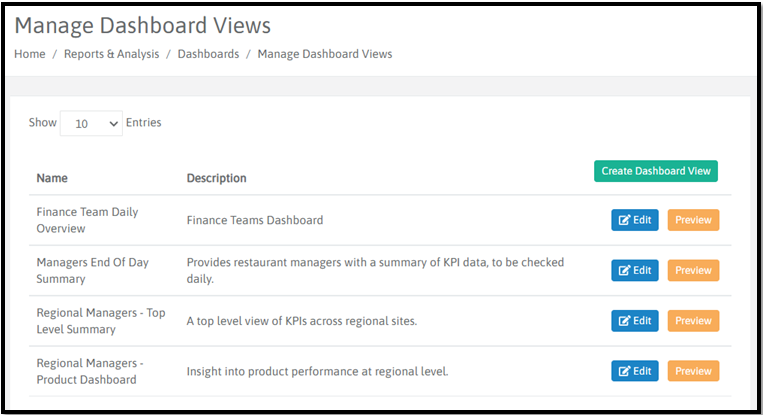
Task: Preview the Managers End Of Day Summary
Action: pos(693,270)
